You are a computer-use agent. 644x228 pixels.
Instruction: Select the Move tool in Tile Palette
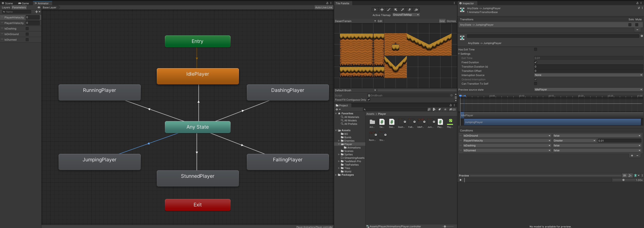tap(382, 10)
